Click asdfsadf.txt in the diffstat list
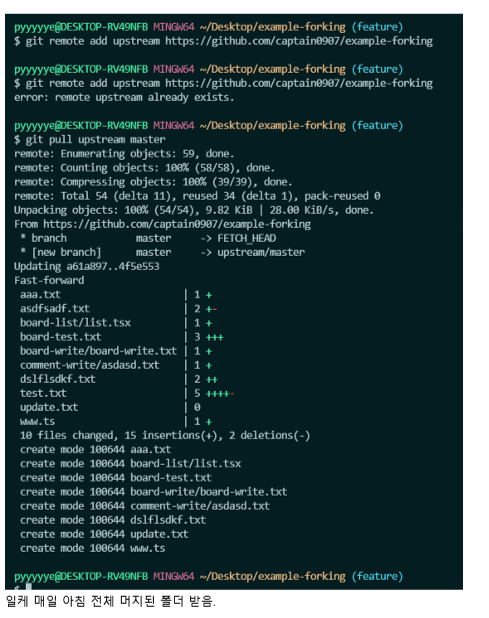Image resolution: width=489 pixels, height=618 pixels. (x=55, y=309)
